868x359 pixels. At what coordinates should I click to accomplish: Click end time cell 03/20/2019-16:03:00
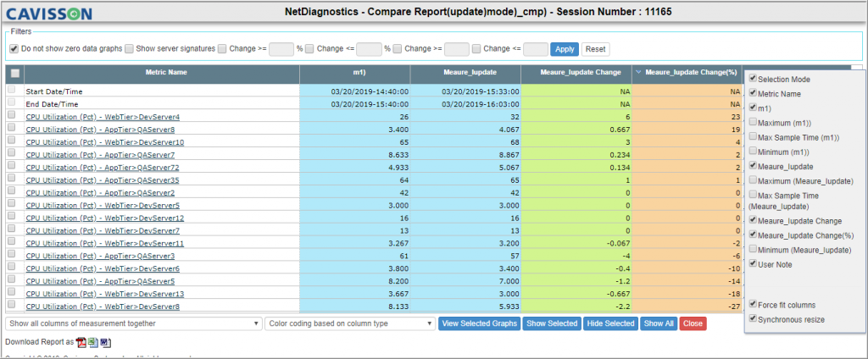point(481,104)
